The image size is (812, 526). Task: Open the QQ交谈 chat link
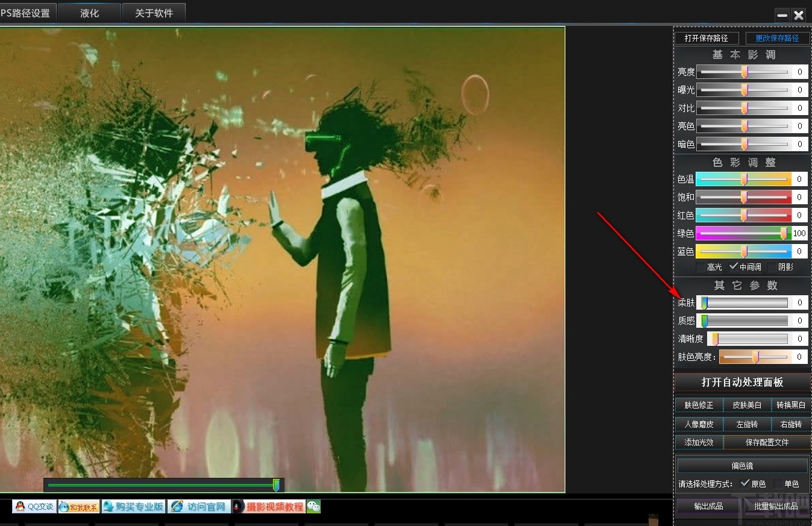tap(34, 506)
